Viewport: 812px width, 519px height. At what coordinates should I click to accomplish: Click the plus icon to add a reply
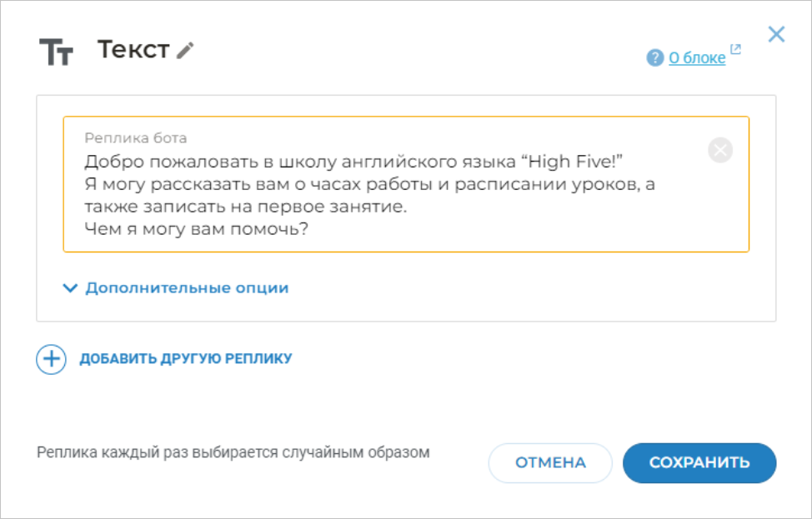[x=51, y=359]
